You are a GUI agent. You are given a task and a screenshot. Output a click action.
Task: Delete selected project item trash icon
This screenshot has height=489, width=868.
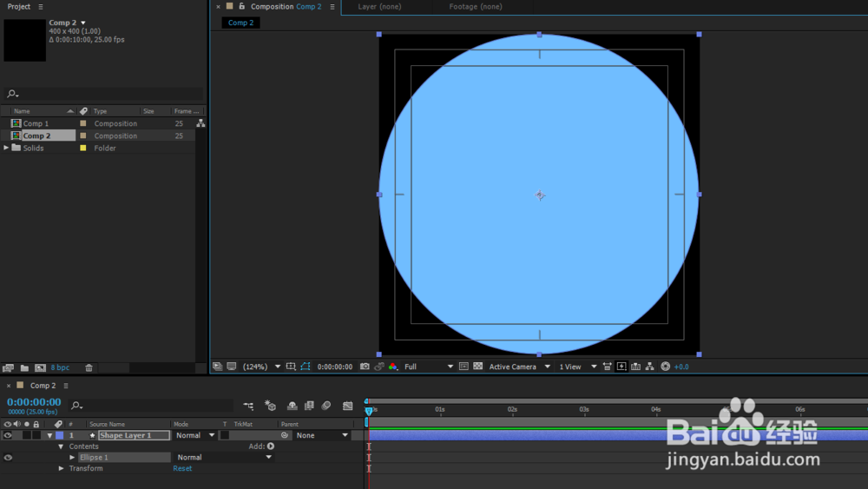coord(89,367)
